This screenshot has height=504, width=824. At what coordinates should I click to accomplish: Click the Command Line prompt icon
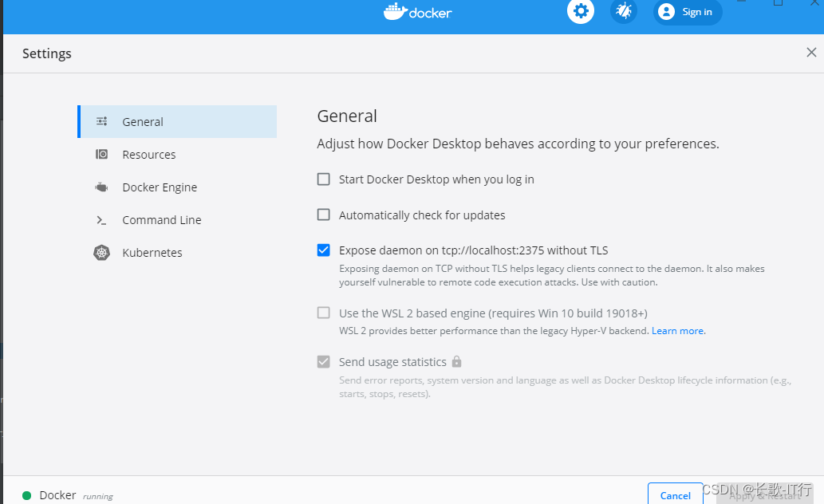pos(101,220)
